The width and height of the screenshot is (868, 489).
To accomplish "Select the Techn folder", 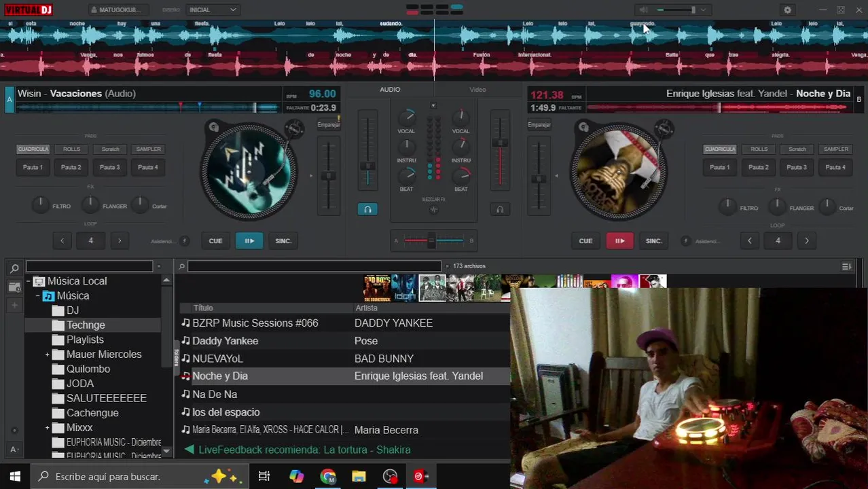I will [x=86, y=325].
